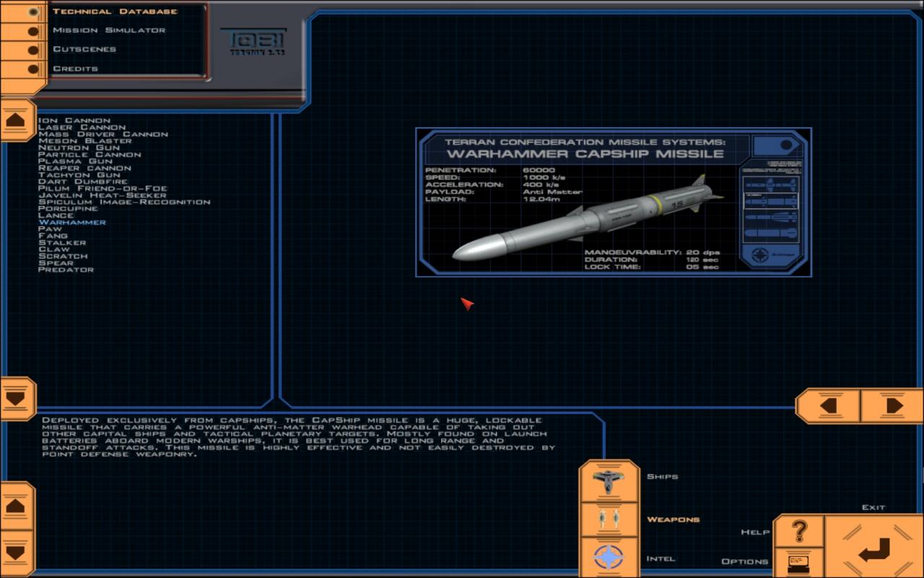Select Paw entry
Screen dimensions: 924x578
click(x=51, y=229)
